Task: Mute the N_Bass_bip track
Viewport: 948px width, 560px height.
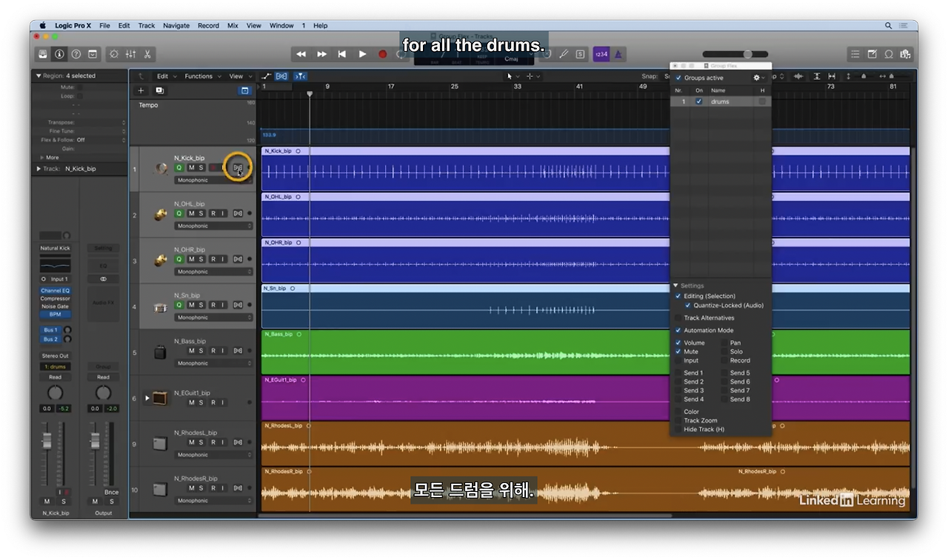Action: (x=191, y=351)
